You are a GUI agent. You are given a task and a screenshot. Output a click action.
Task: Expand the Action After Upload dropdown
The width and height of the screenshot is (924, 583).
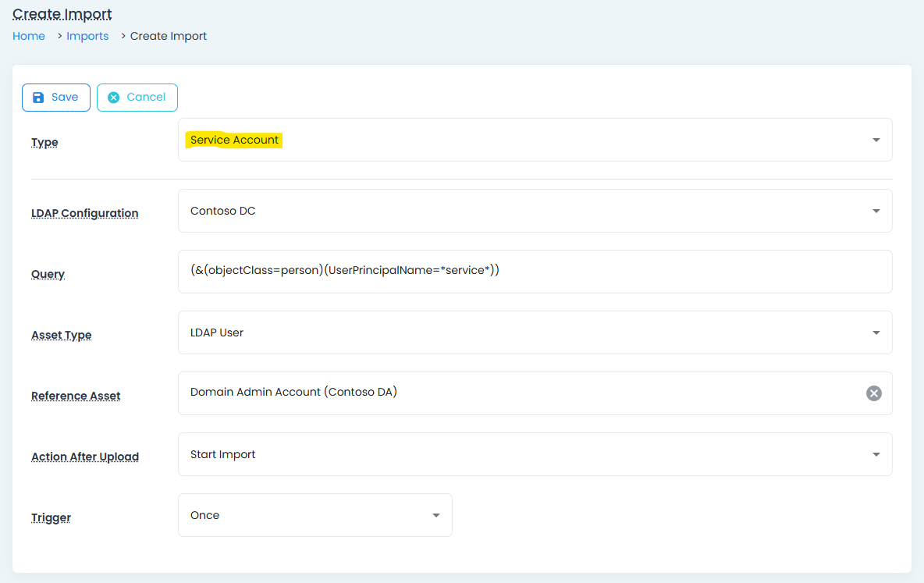pos(535,454)
